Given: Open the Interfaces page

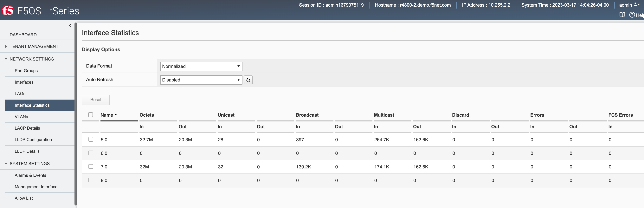Looking at the screenshot, I should click(x=24, y=82).
